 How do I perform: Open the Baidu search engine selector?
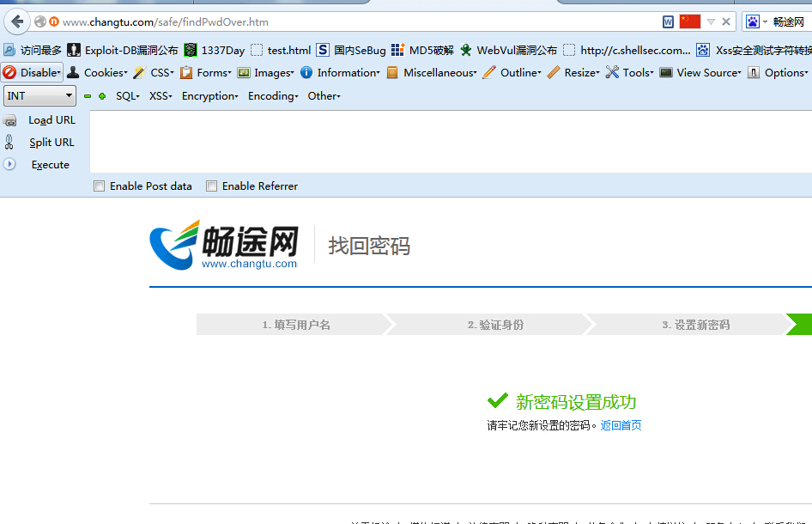coord(756,21)
